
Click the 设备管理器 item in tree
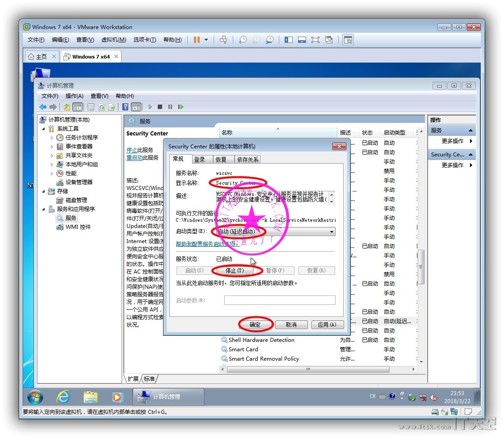(x=79, y=182)
